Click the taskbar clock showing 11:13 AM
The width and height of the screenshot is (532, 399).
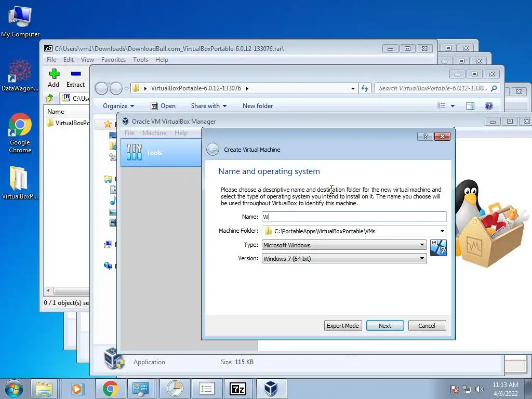point(505,389)
